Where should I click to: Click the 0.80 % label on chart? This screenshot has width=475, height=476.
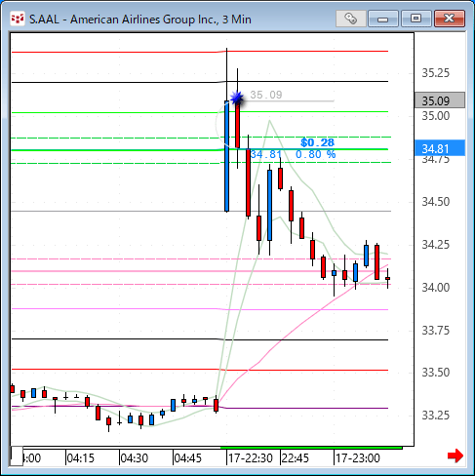click(x=315, y=154)
